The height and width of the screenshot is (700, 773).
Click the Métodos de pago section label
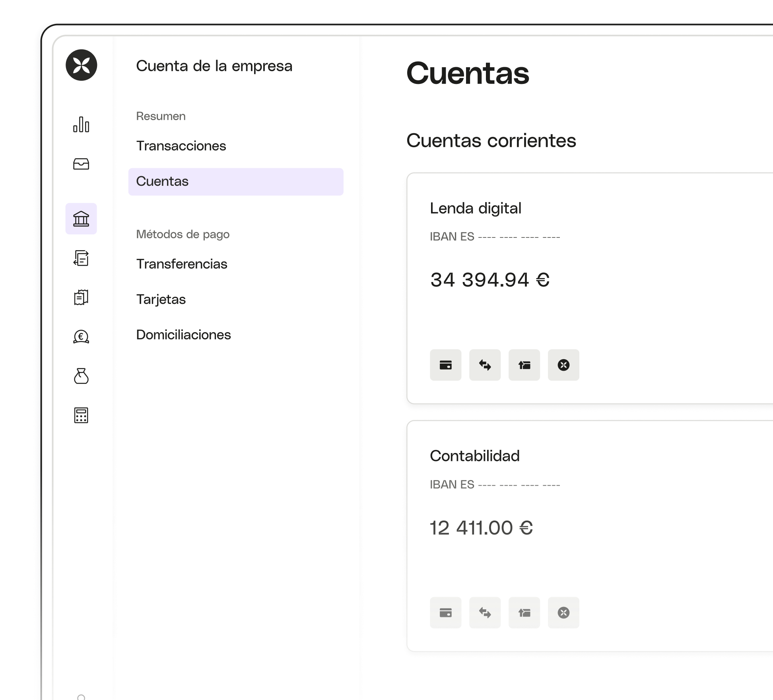tap(183, 234)
